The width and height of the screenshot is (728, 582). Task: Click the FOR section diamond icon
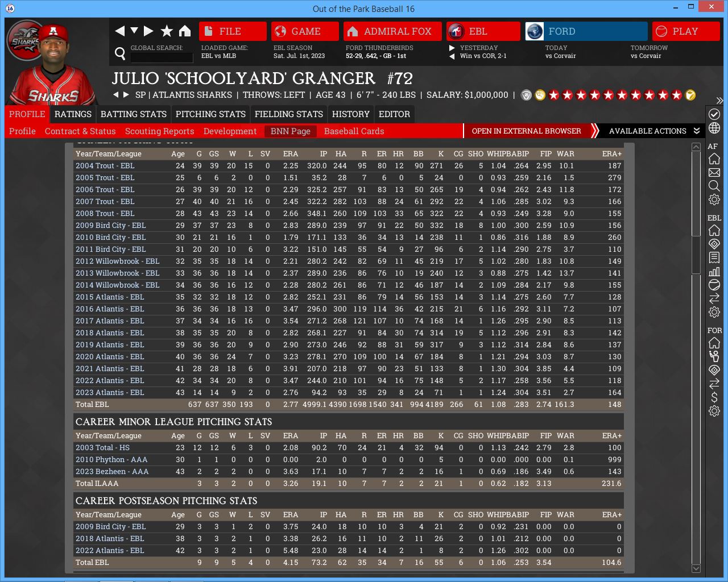pyautogui.click(x=714, y=370)
